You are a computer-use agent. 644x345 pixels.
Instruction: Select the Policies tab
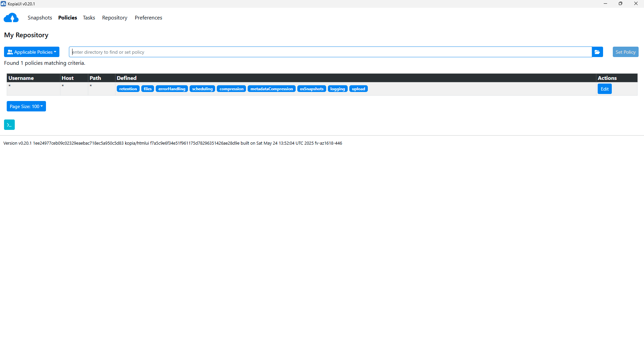[67, 18]
